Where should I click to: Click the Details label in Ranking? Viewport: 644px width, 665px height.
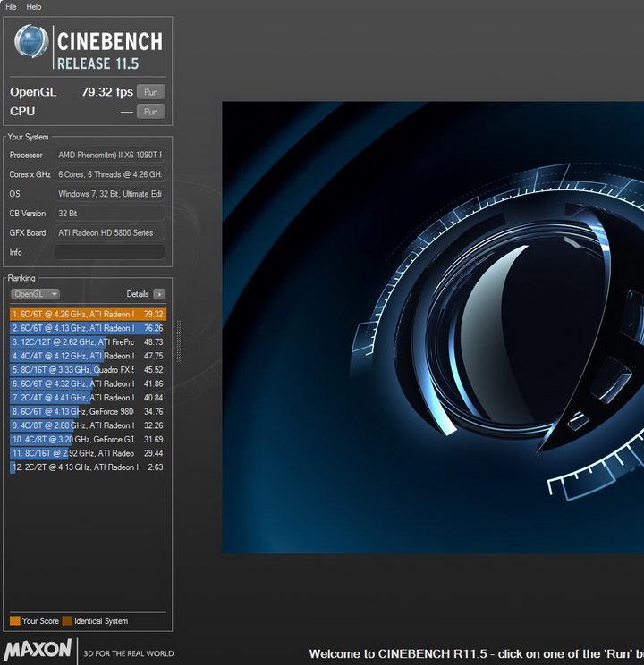pos(138,294)
